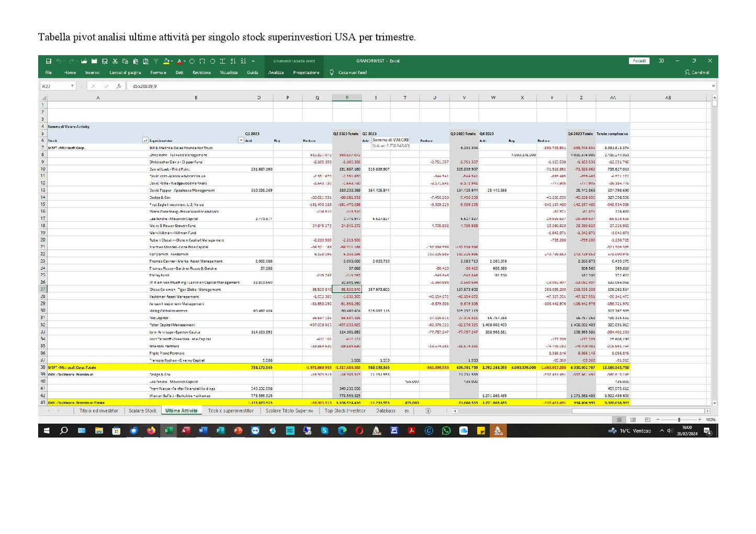Open the Progettazione ribbon tab
This screenshot has width=756, height=534.
[x=306, y=73]
